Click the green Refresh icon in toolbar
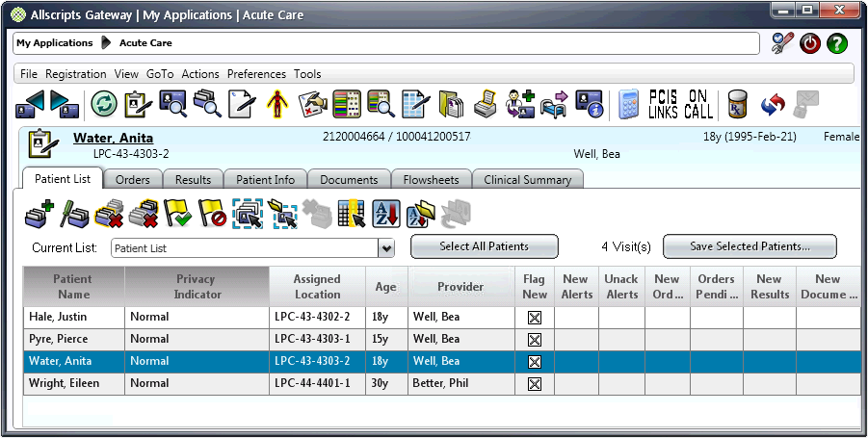The image size is (868, 438). pos(103,103)
